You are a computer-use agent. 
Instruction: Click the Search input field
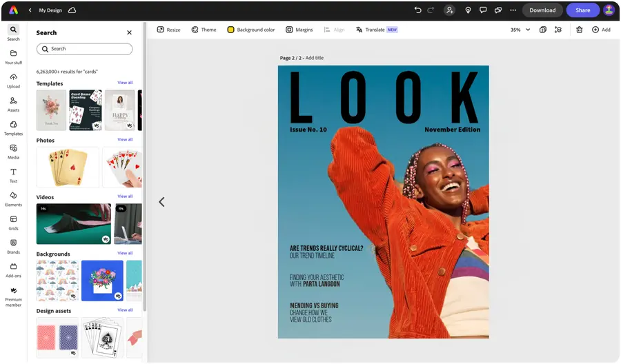pos(84,49)
